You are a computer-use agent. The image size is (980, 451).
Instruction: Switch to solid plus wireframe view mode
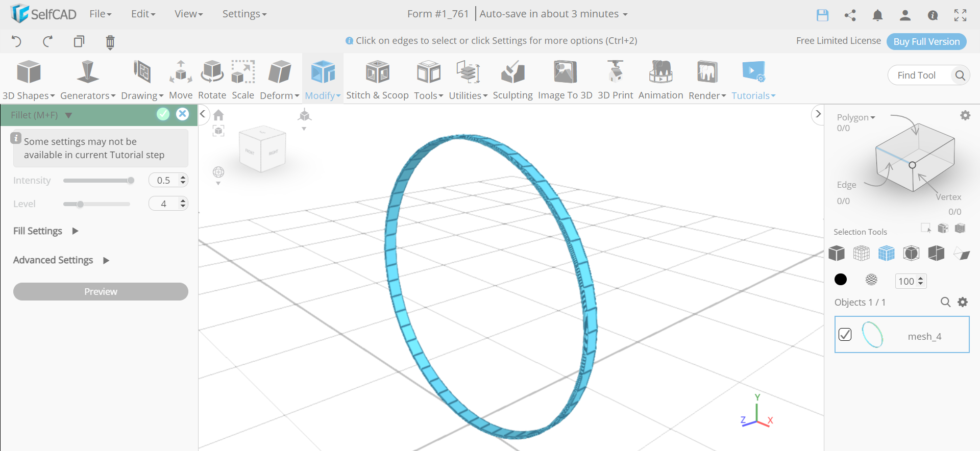(x=887, y=253)
